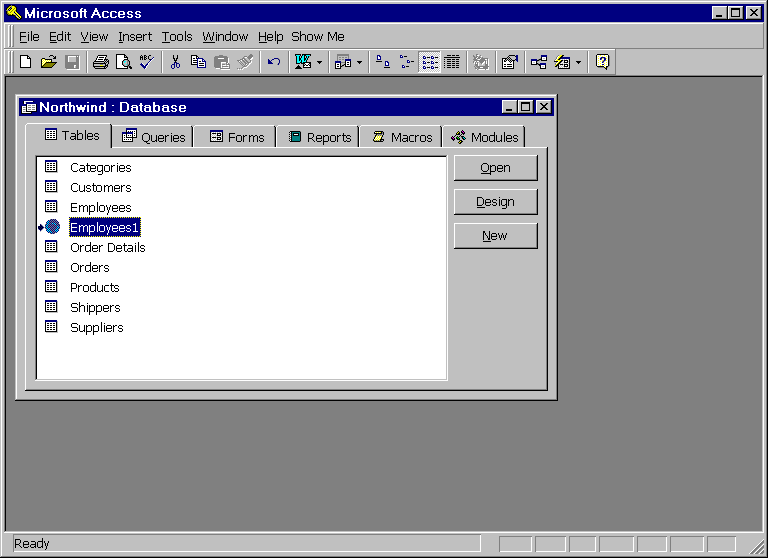Switch to Large Icons view

point(383,62)
